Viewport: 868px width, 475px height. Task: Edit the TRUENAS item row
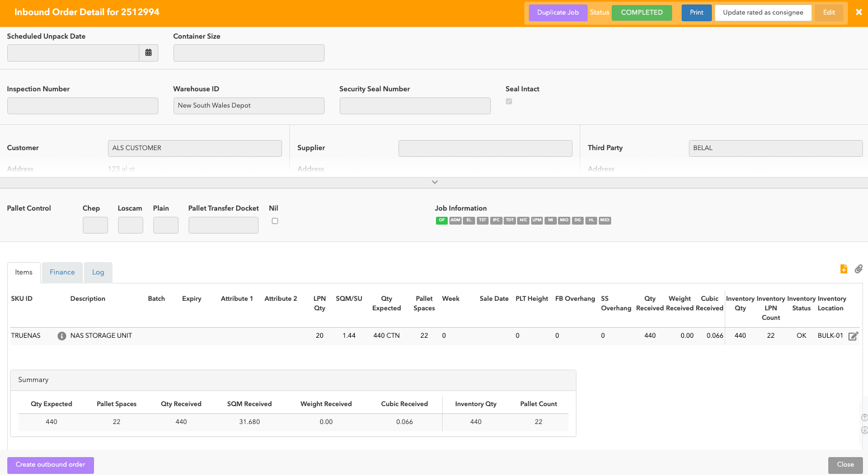pyautogui.click(x=853, y=336)
